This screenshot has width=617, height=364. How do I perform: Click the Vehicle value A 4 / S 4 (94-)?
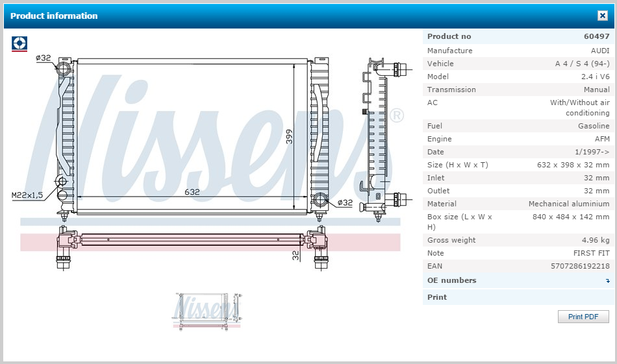click(x=583, y=64)
